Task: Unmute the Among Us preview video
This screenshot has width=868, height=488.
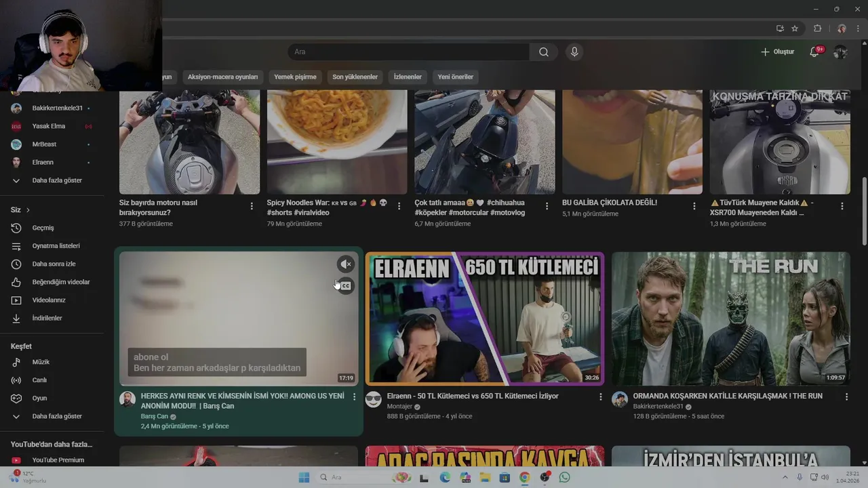Action: tap(346, 264)
